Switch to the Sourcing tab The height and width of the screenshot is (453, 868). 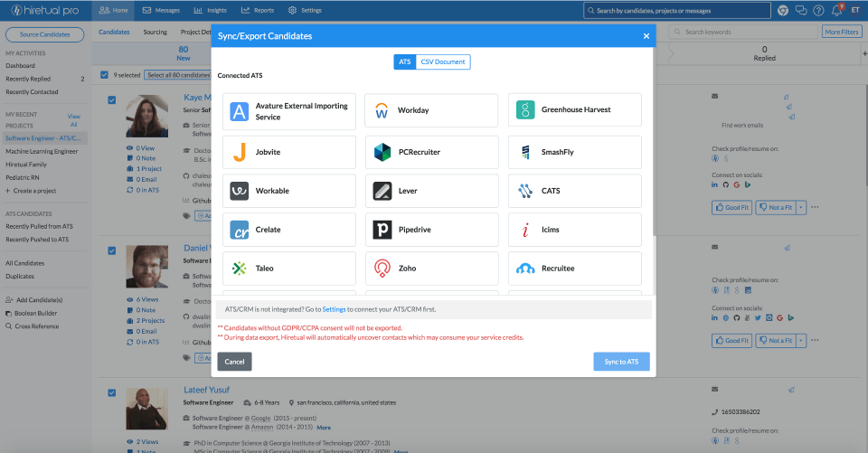pos(155,33)
